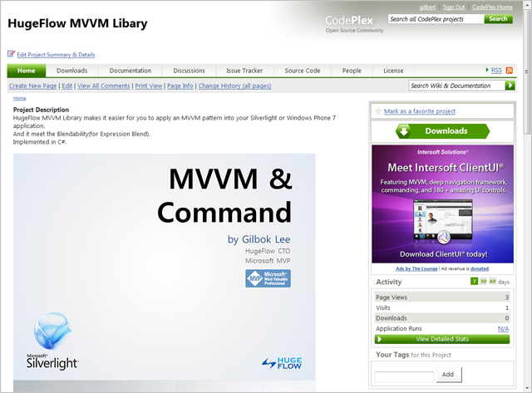Click the Page Views row label

(x=392, y=297)
